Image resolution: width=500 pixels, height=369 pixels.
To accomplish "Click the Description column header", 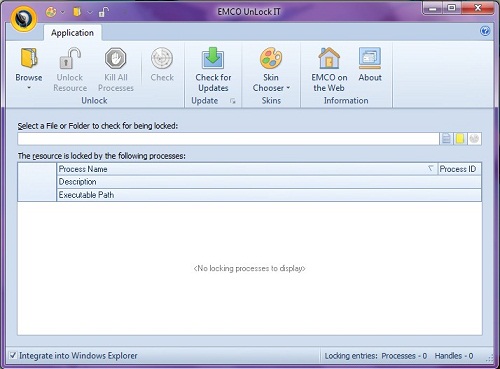I will tap(269, 182).
